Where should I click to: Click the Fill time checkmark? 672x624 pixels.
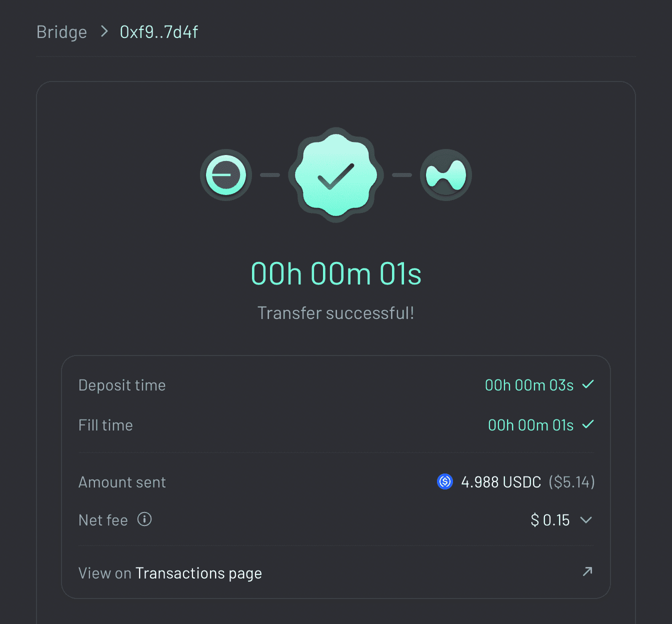pyautogui.click(x=588, y=424)
